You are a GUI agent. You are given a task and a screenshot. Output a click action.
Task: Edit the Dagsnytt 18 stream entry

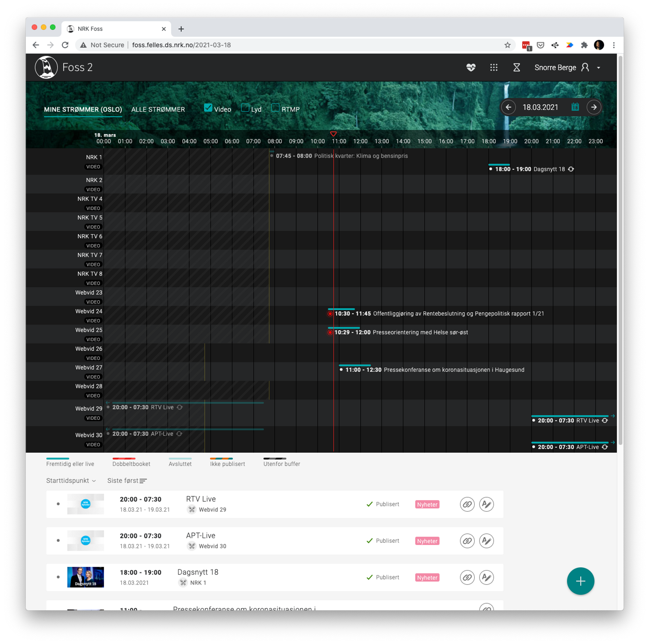(x=486, y=577)
